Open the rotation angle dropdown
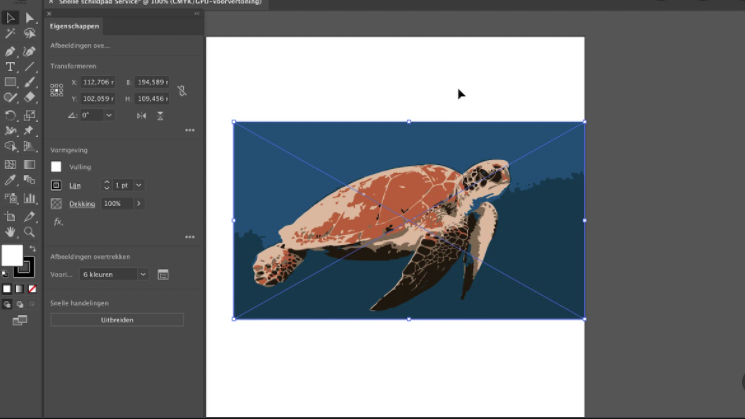The image size is (745, 419). [108, 116]
